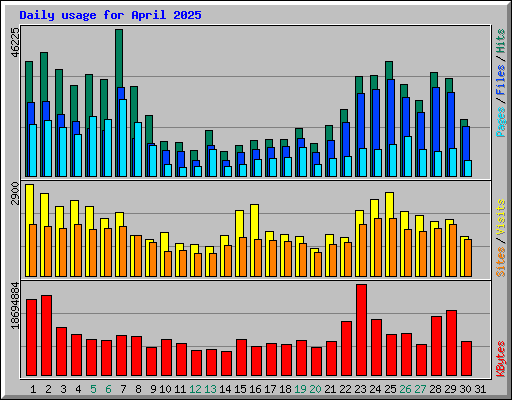This screenshot has height=400, width=512.
Task: Click day label 9 on the x-axis
Action: click(x=153, y=389)
